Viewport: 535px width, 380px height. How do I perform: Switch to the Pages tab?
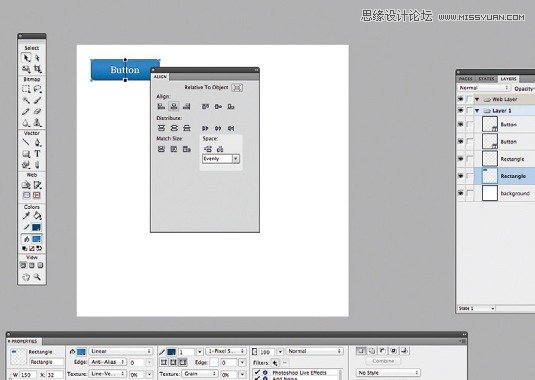coord(466,79)
